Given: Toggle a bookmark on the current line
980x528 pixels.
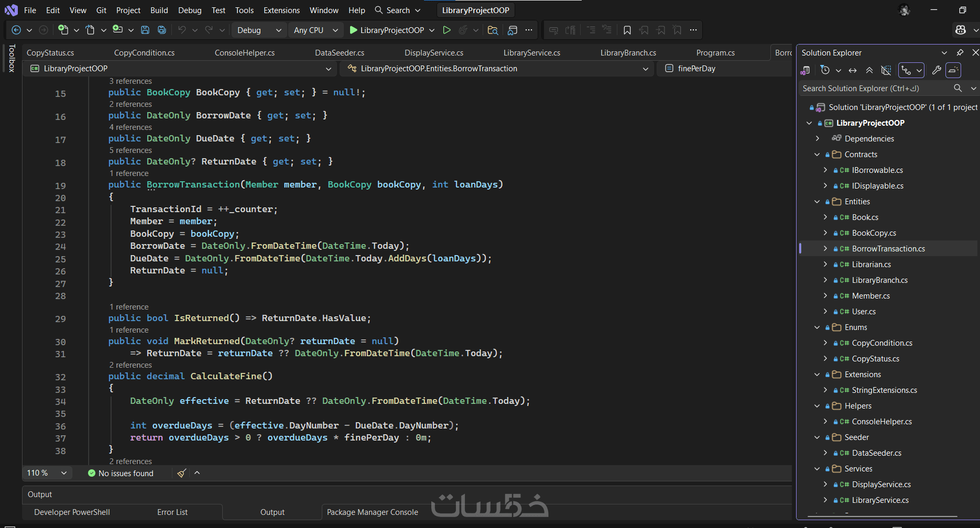Looking at the screenshot, I should click(x=627, y=30).
